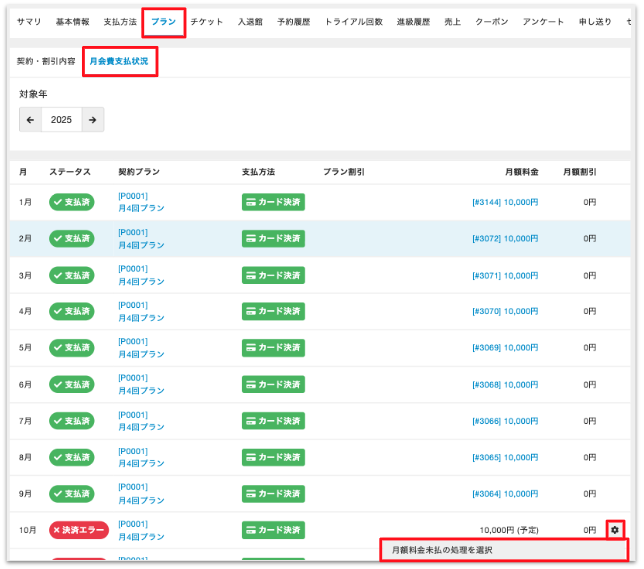Open invoice #3072 link for February
Viewport: 644px width, 569px height.
[505, 239]
